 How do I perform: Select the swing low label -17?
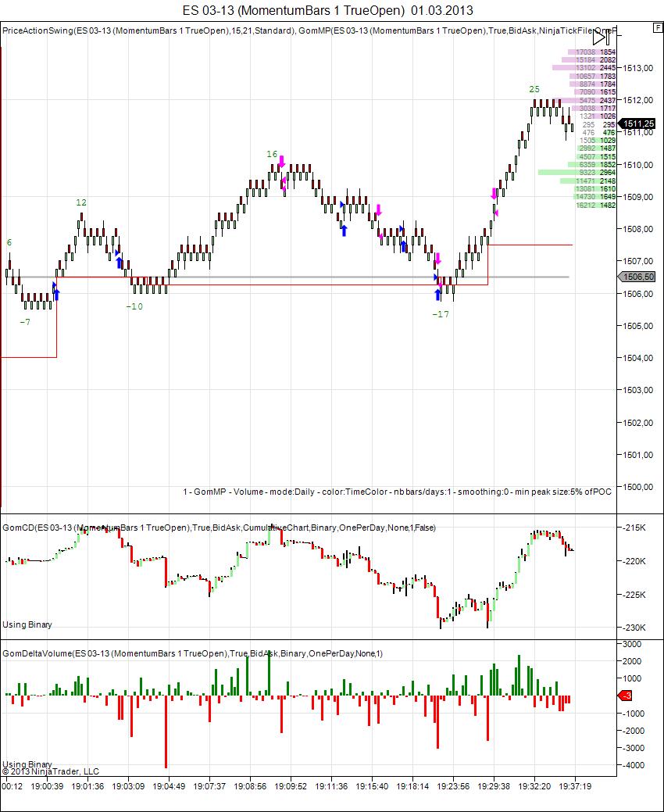point(441,314)
